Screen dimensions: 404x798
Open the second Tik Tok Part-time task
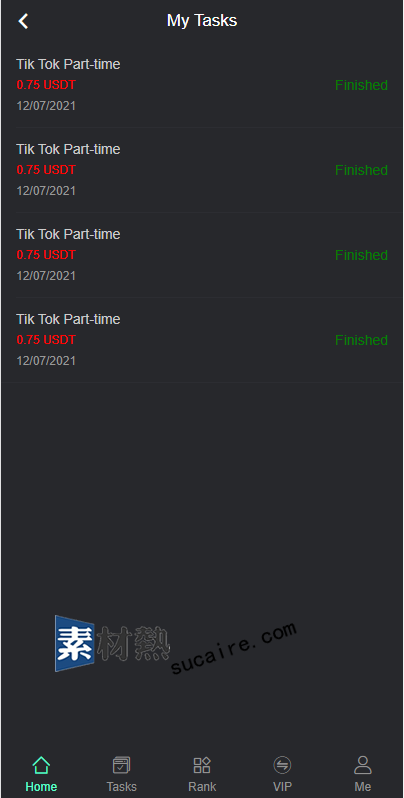pyautogui.click(x=202, y=170)
